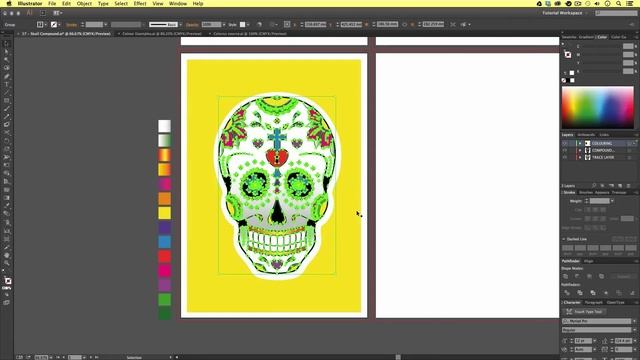Enable the Dashed Line checkbox

(564, 239)
